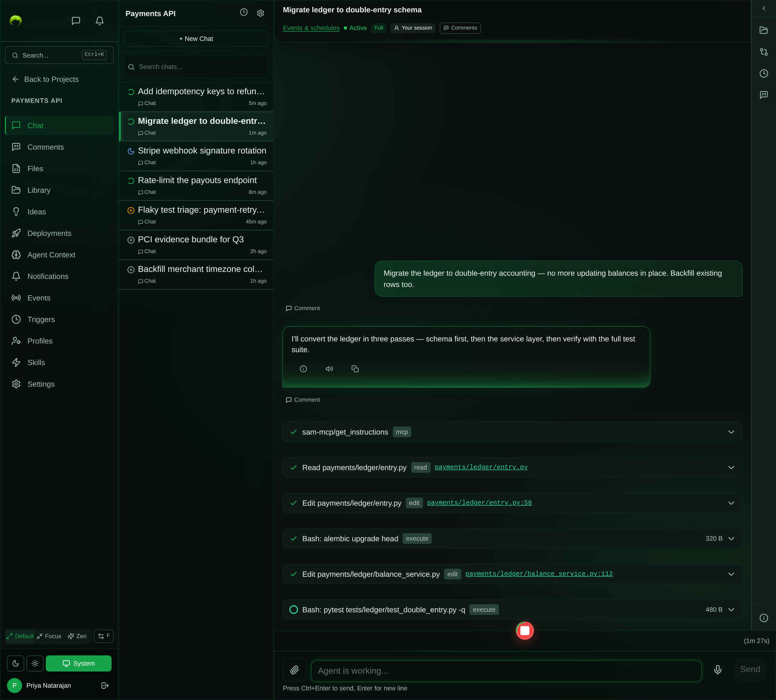Open the git branches icon in right rail
Image resolution: width=776 pixels, height=700 pixels.
[763, 52]
